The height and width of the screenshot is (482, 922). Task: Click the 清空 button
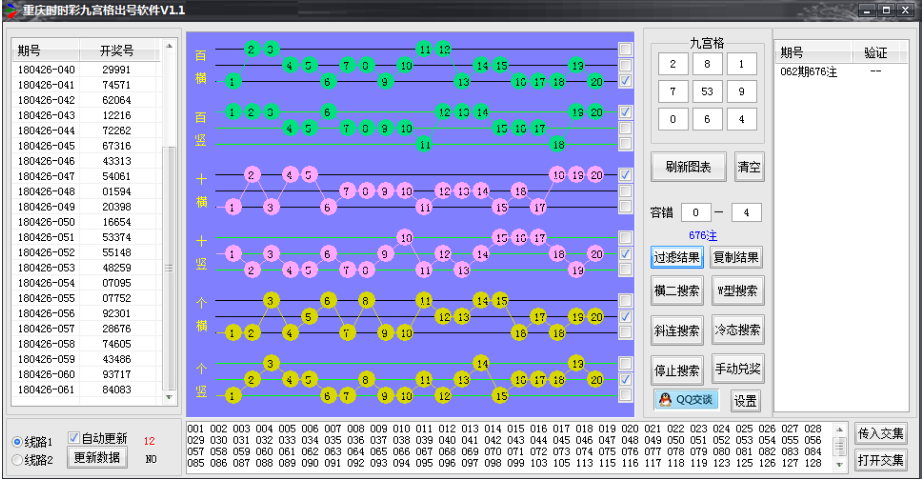pyautogui.click(x=749, y=167)
